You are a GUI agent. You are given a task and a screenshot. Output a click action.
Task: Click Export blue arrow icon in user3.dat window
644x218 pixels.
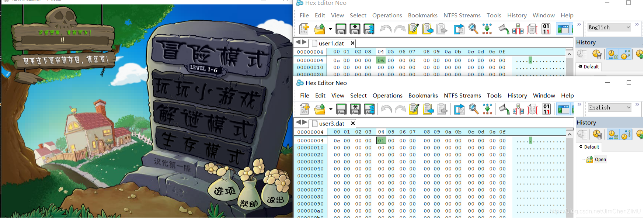459,109
